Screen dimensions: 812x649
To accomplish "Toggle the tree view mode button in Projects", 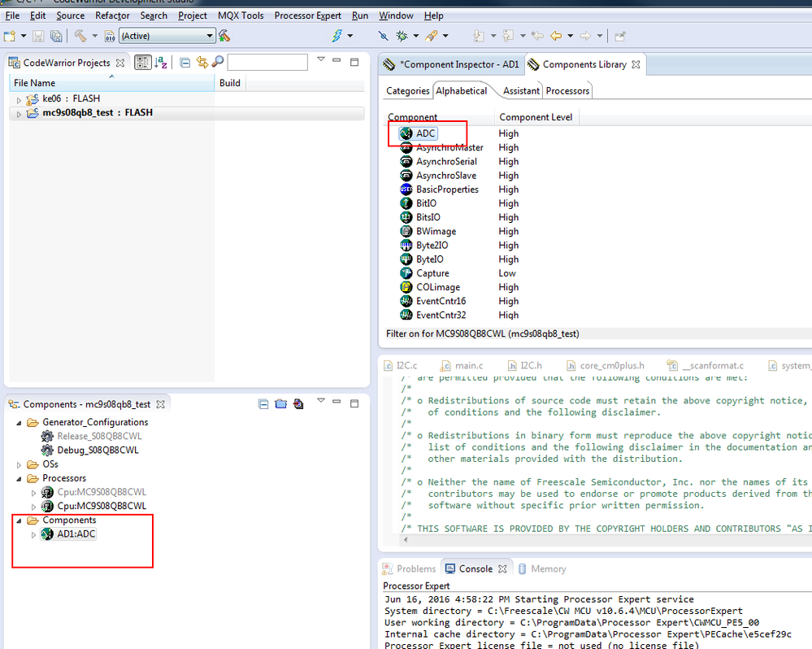I will [x=142, y=63].
